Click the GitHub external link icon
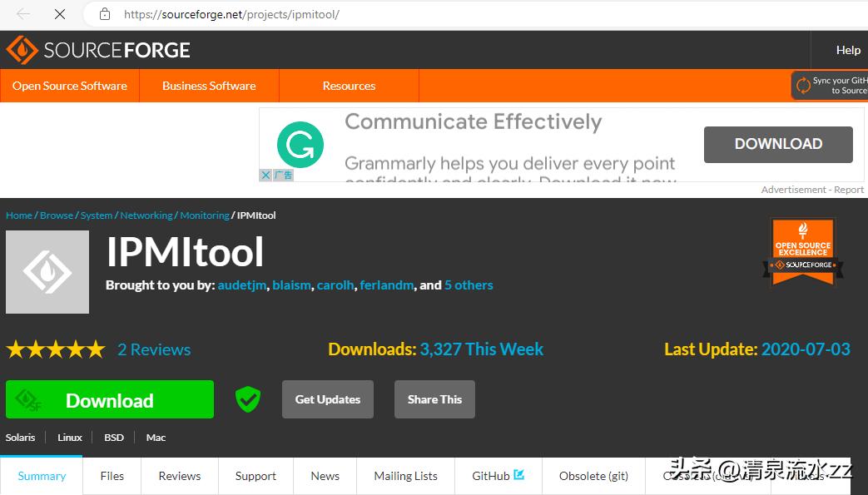The height and width of the screenshot is (495, 868). [x=518, y=474]
